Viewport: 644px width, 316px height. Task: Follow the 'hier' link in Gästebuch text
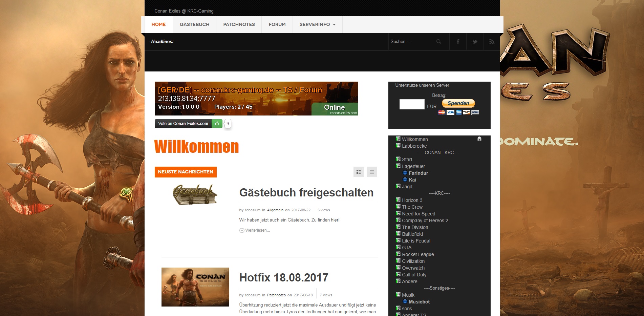tap(335, 220)
